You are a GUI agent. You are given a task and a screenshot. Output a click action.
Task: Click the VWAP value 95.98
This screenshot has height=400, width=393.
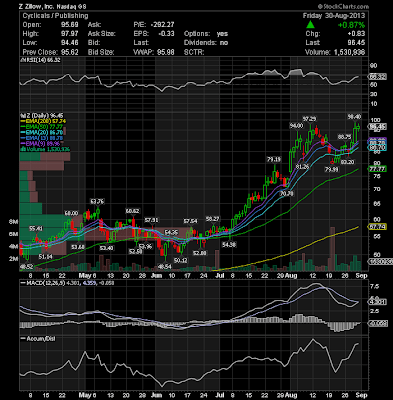pos(166,52)
